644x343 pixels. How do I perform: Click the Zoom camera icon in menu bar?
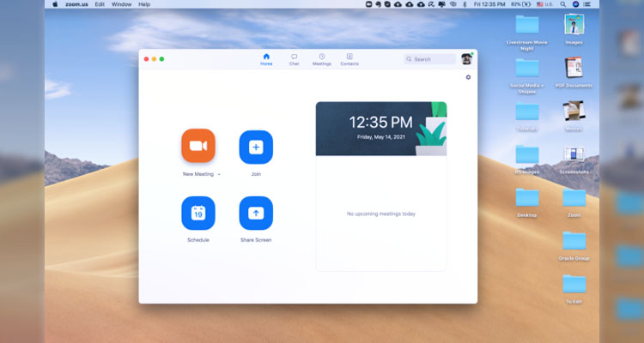coord(369,4)
